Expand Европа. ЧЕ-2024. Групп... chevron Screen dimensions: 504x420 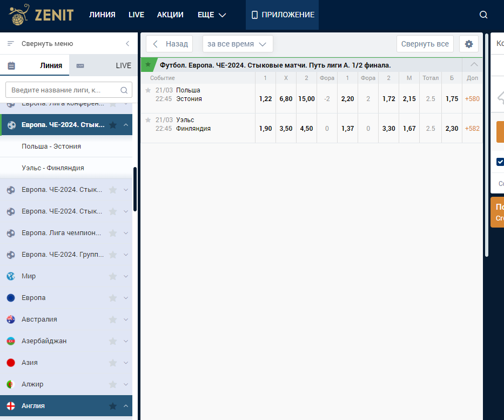(126, 255)
